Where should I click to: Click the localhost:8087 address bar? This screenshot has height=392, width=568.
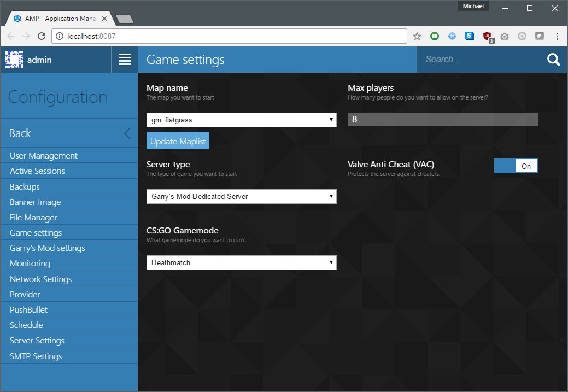pos(229,36)
